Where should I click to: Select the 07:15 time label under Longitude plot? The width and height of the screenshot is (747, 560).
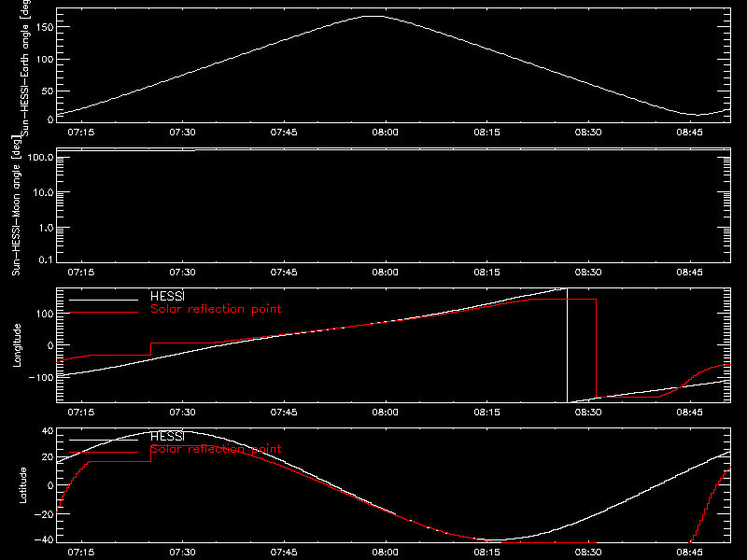pyautogui.click(x=81, y=413)
